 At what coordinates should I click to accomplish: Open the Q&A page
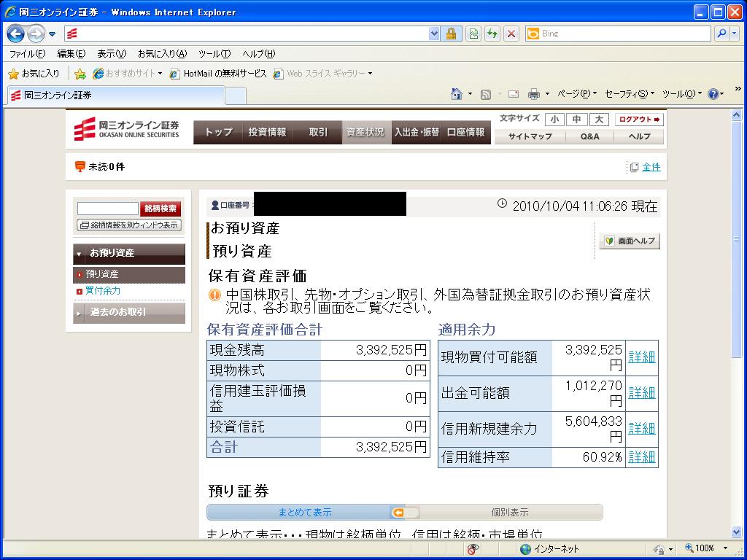[589, 136]
